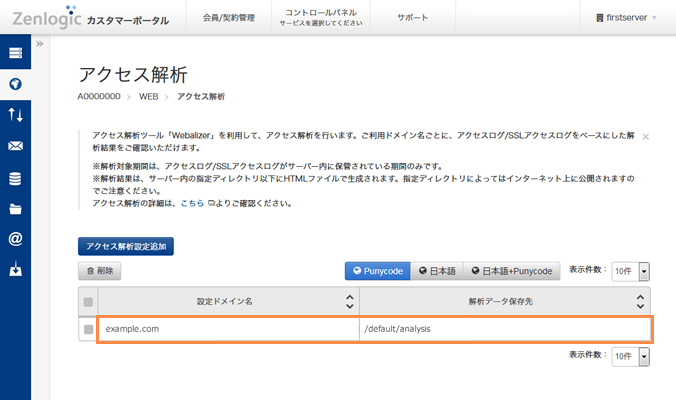The image size is (676, 400).
Task: Check the example.com row checkbox
Action: [89, 329]
